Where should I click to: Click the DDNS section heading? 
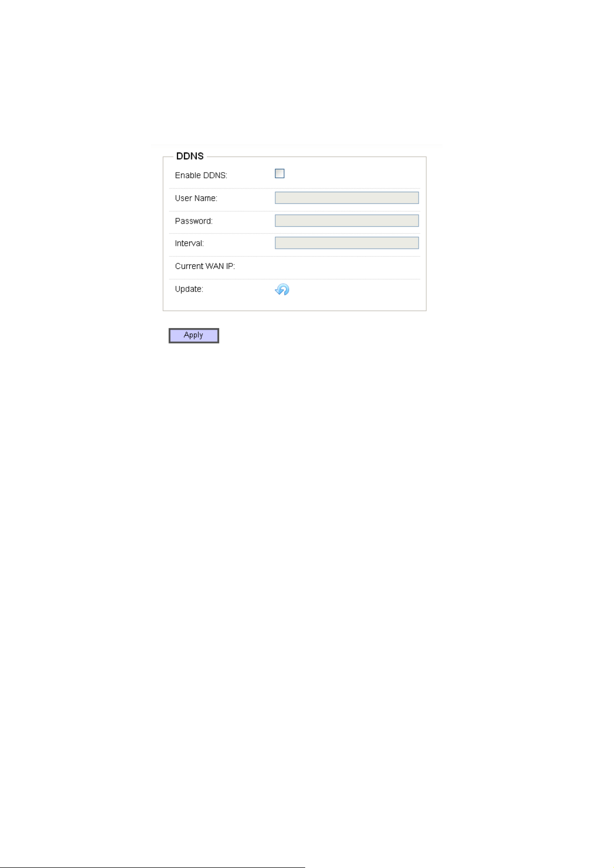(x=190, y=156)
